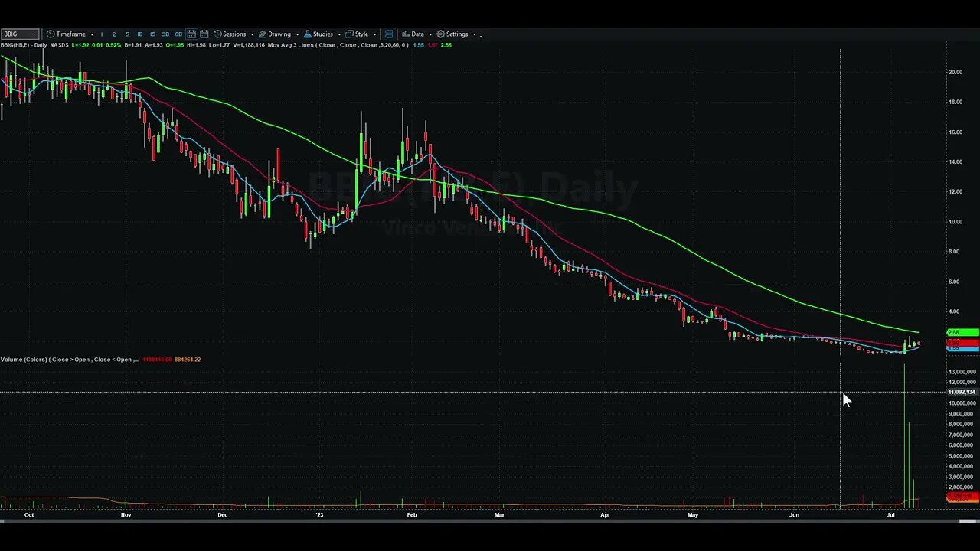Click the Feb date axis label
The image size is (980, 551).
[411, 515]
